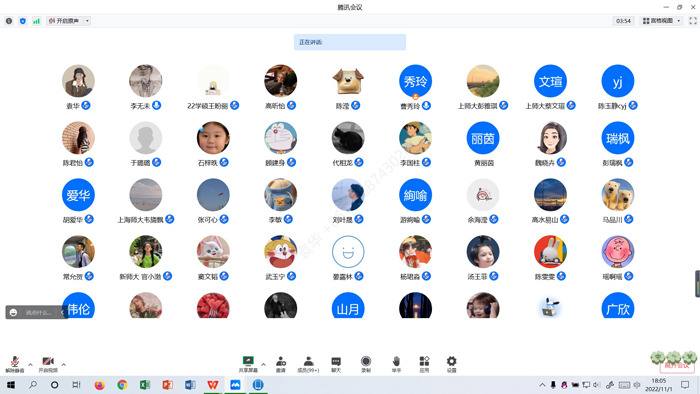Raise hand in the meeting
This screenshot has height=394, width=700.
(396, 364)
